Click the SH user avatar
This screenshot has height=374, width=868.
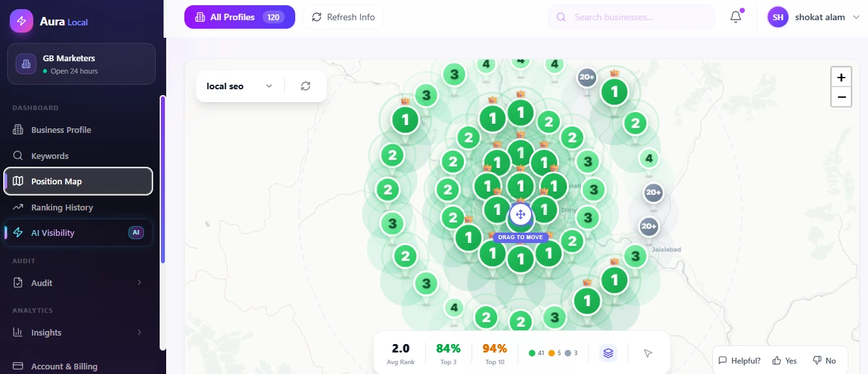pos(777,18)
